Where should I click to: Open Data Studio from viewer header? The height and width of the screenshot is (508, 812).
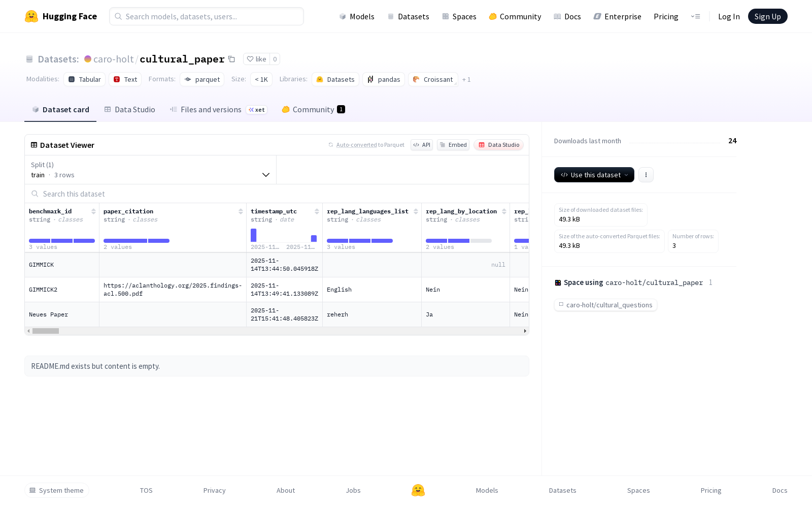[499, 145]
